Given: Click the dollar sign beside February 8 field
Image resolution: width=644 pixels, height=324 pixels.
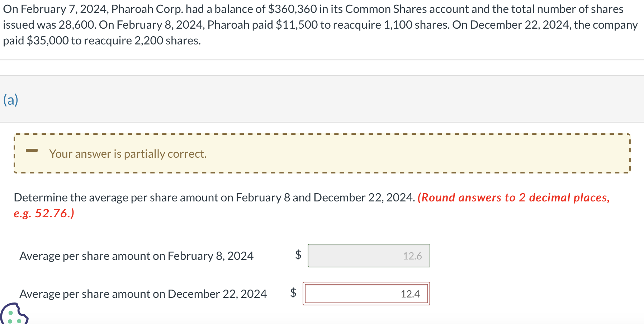Looking at the screenshot, I should [x=298, y=255].
